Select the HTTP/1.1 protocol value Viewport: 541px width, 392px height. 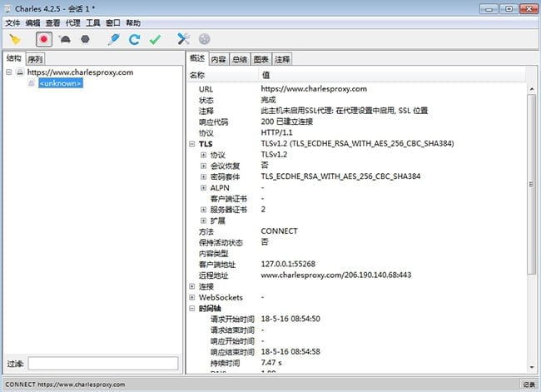276,132
